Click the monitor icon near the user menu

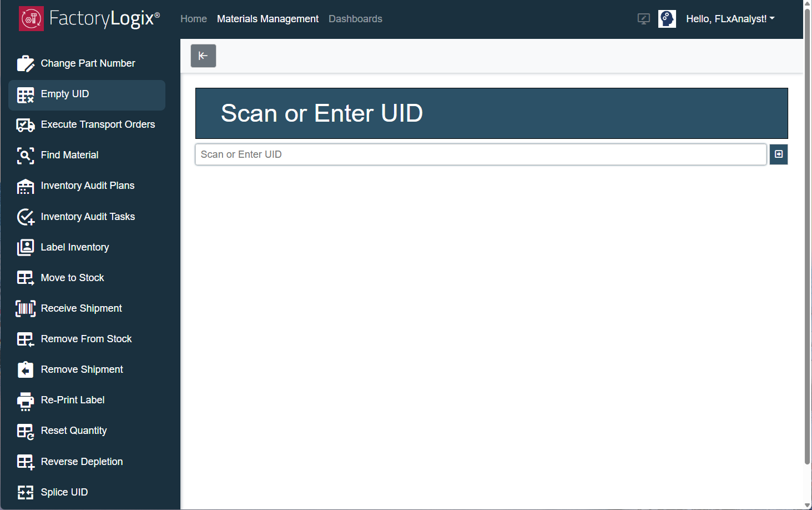tap(643, 18)
